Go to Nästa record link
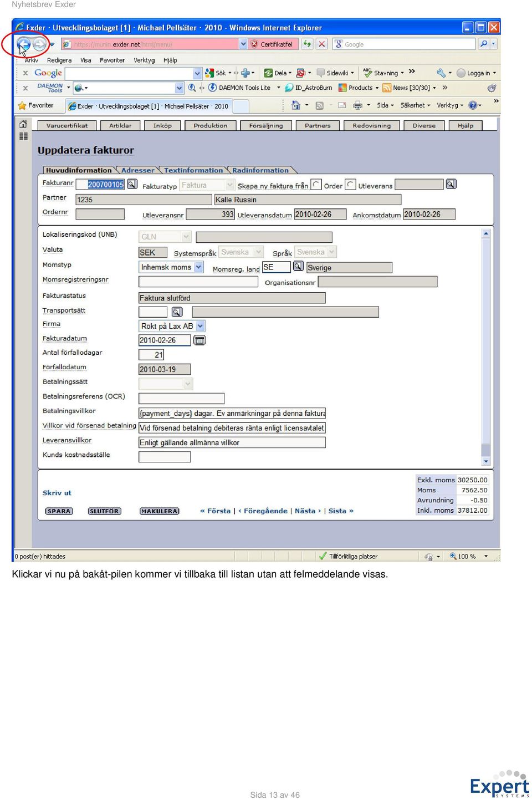Image resolution: width=532 pixels, height=800 pixels. click(x=308, y=511)
